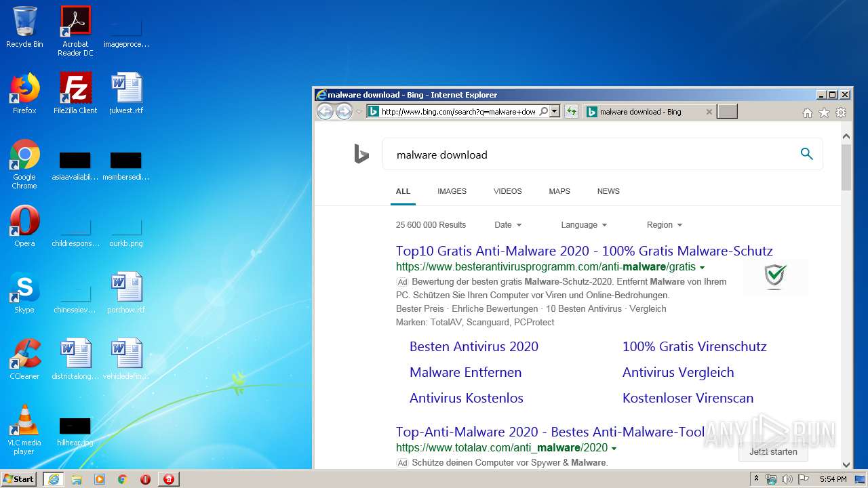Open 'Top-Anti-Malware 2020' result link
Image resolution: width=868 pixels, height=488 pixels.
[x=551, y=432]
